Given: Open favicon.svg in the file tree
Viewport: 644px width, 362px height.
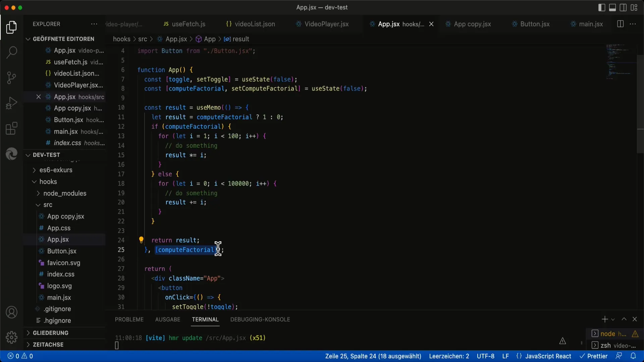Looking at the screenshot, I should pyautogui.click(x=64, y=263).
